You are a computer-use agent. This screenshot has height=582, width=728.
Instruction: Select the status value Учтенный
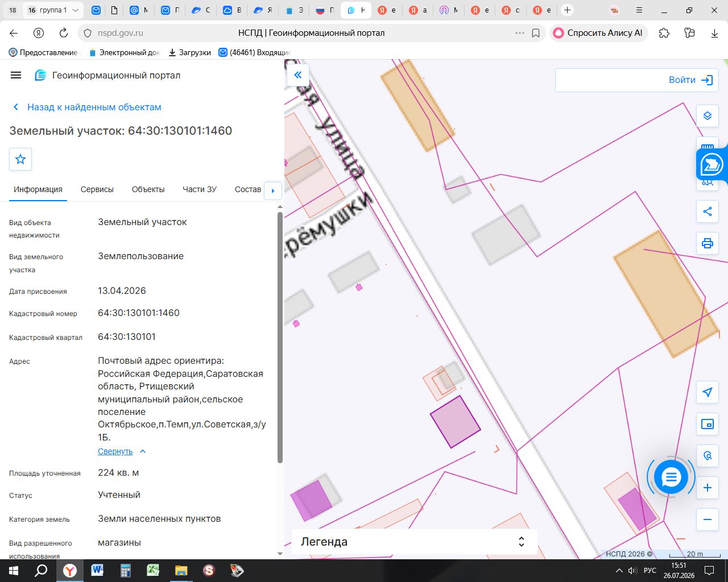point(119,494)
